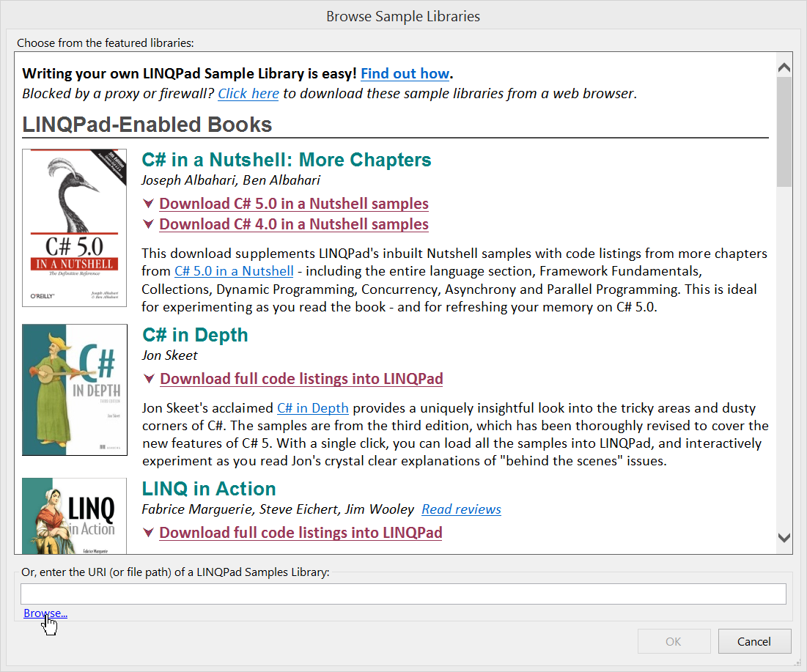The height and width of the screenshot is (672, 807).
Task: Click the LINQ in Action book cover
Action: [x=75, y=516]
